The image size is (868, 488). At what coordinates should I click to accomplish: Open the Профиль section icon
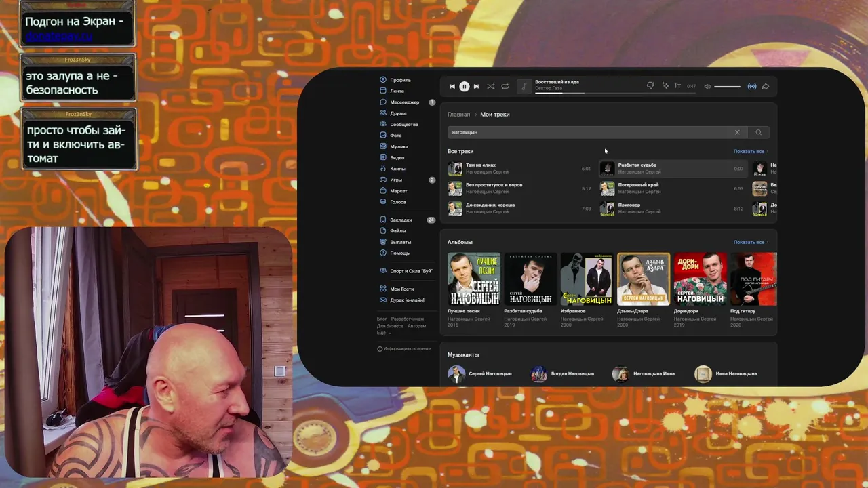383,80
